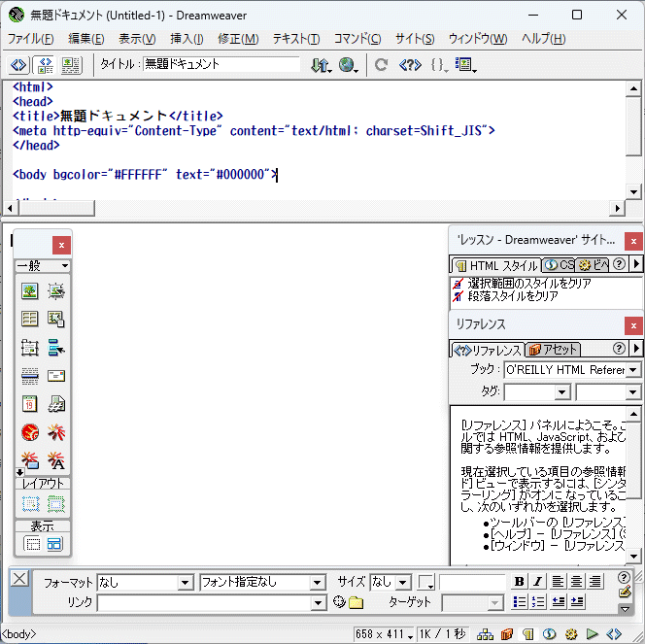Screen dimensions: 645x644
Task: Open Objects panel category dropdown 一般
Action: 43,265
